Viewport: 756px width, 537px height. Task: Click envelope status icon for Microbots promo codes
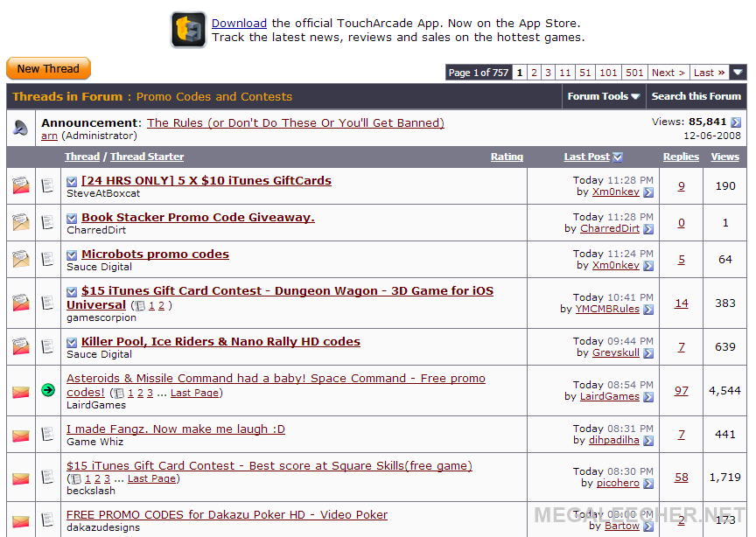click(21, 259)
